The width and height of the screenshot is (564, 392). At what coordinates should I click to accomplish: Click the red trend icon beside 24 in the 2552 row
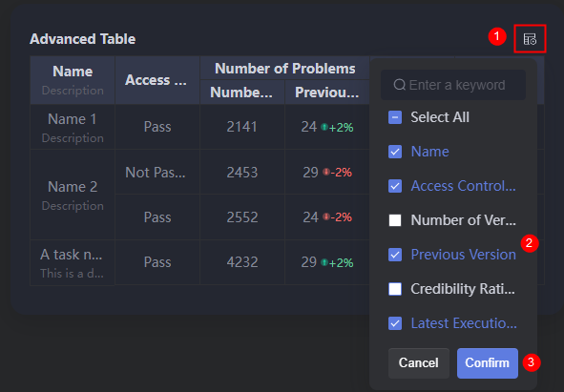point(325,217)
